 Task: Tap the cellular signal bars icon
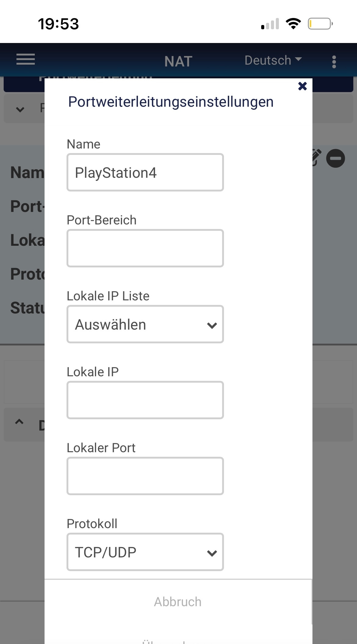270,24
